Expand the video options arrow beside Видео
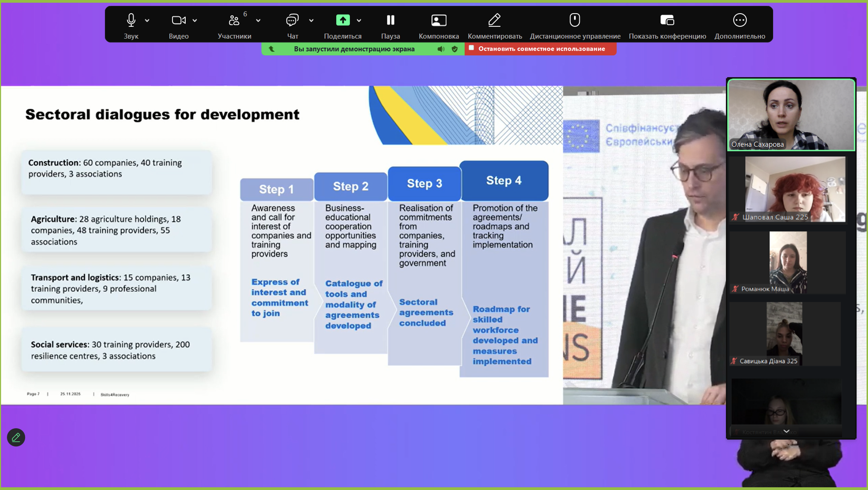868x490 pixels. [x=195, y=20]
